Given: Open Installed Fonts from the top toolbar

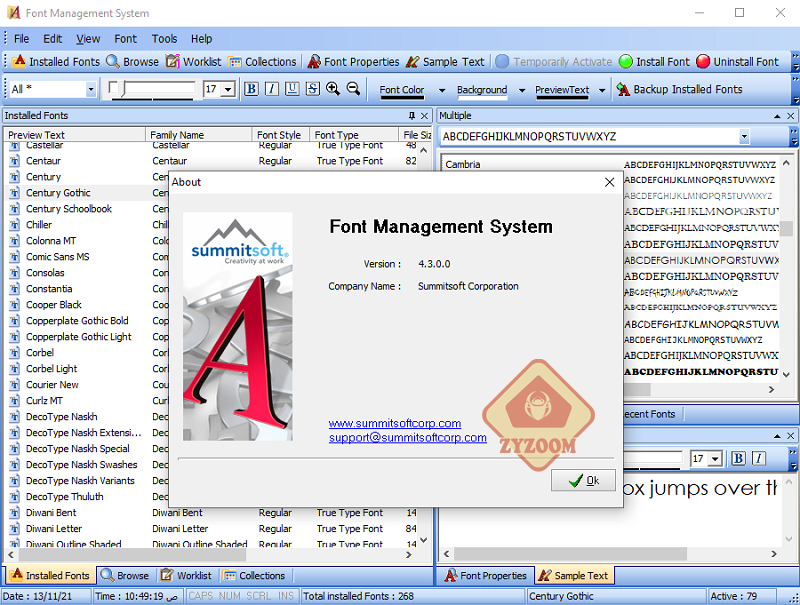Looking at the screenshot, I should (56, 62).
